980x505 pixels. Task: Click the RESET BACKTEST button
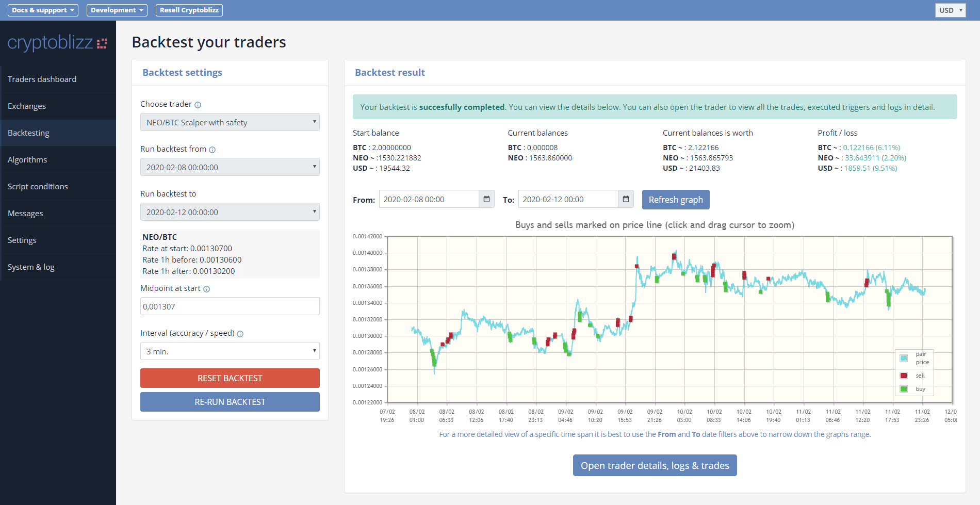230,378
